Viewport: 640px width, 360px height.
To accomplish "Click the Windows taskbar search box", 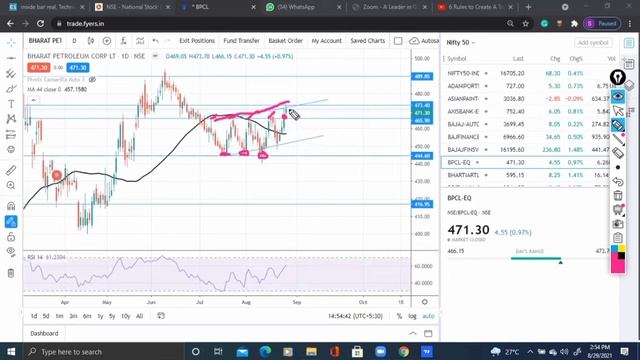I will pos(103,351).
